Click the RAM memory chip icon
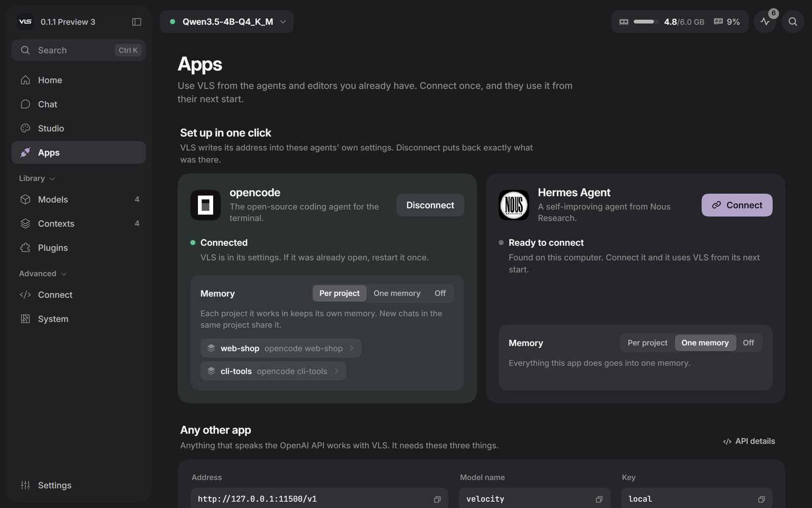The height and width of the screenshot is (508, 812). [x=624, y=22]
